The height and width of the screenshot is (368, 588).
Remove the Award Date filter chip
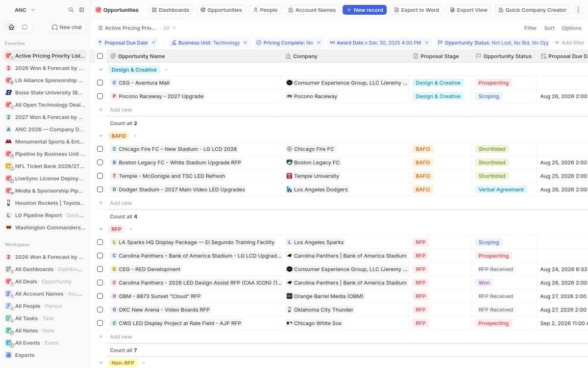tap(427, 43)
